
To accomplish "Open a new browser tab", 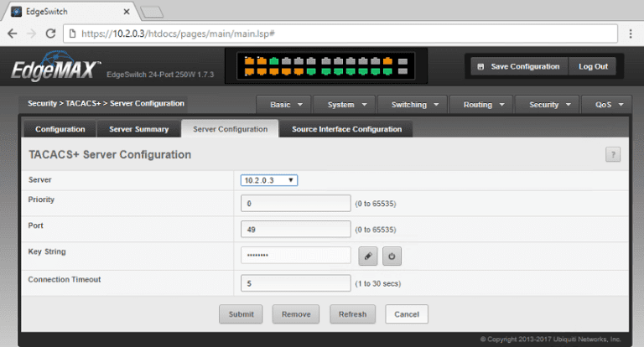I will (x=152, y=13).
